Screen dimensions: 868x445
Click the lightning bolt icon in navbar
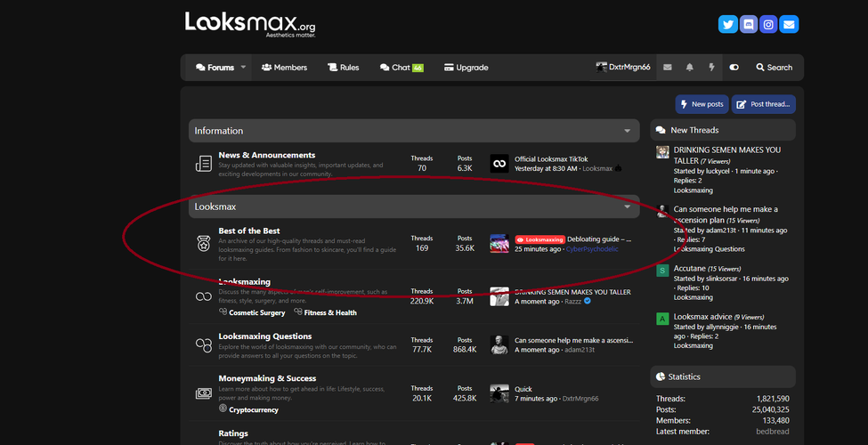pos(711,68)
